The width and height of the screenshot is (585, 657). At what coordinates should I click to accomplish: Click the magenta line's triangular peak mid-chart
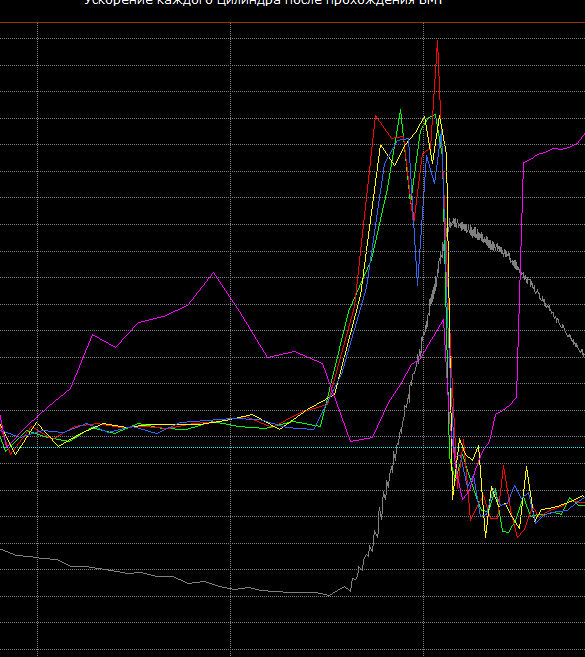click(x=214, y=274)
